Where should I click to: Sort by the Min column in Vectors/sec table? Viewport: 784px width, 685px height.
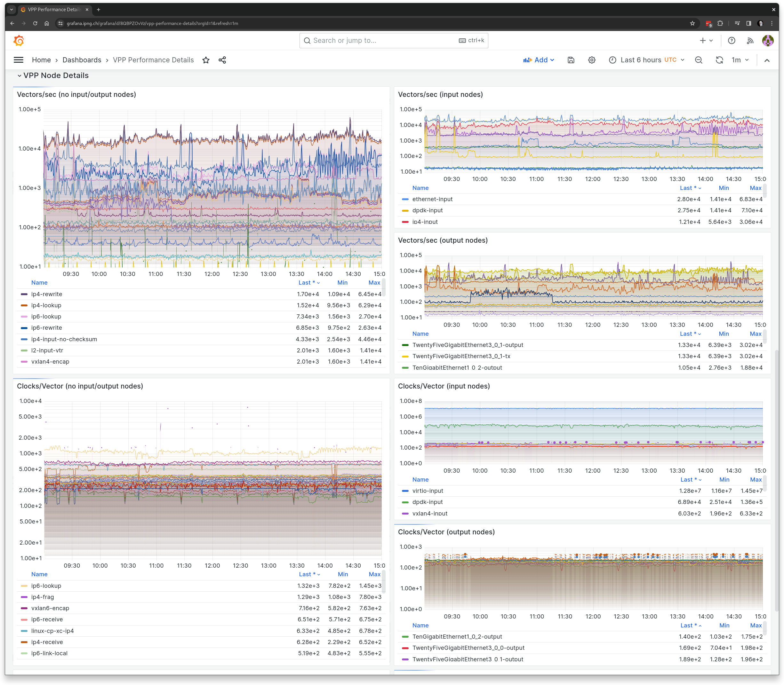click(342, 282)
